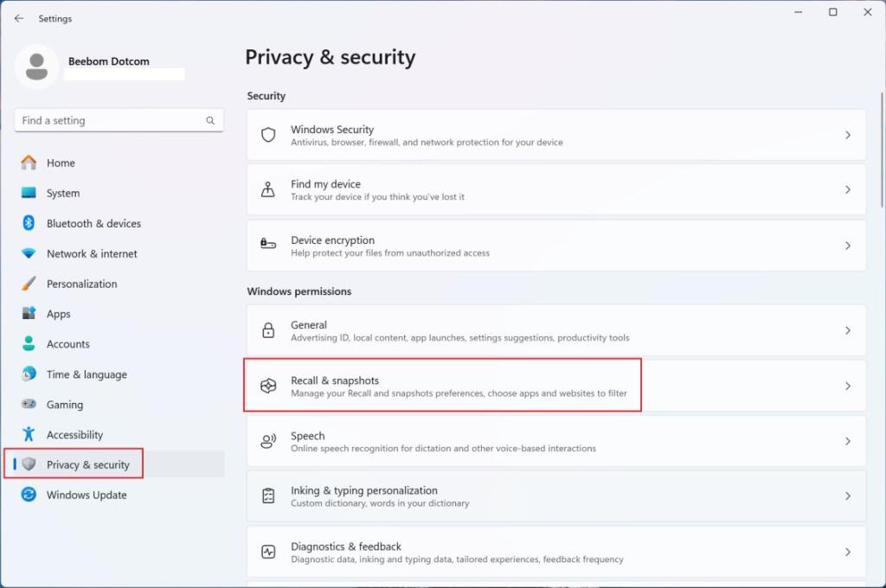This screenshot has width=886, height=588.
Task: Click the Diagnostics & feedback icon
Action: tap(266, 552)
